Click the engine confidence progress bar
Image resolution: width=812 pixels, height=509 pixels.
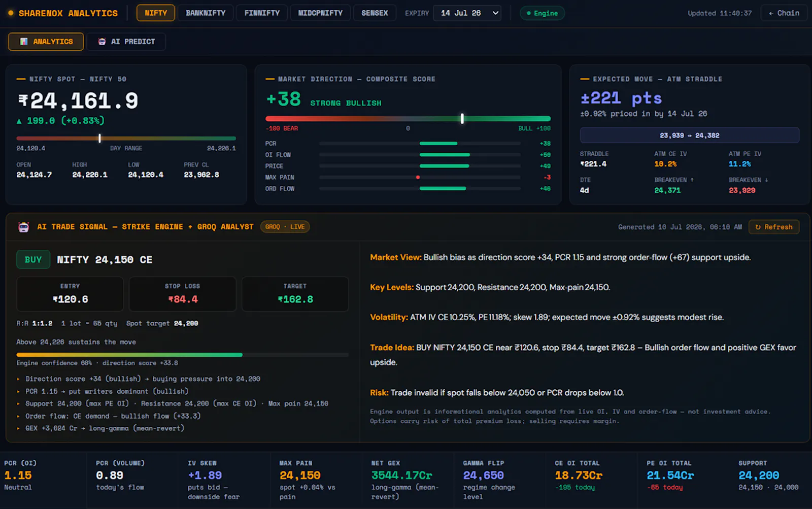coord(182,355)
